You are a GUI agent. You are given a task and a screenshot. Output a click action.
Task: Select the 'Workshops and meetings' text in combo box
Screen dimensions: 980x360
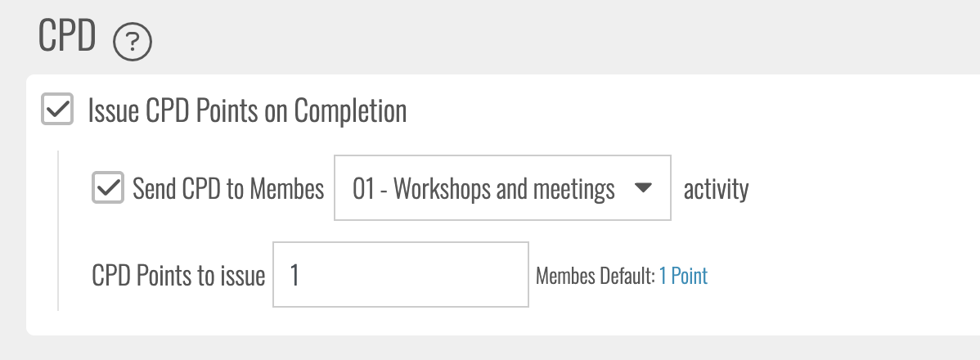point(504,190)
